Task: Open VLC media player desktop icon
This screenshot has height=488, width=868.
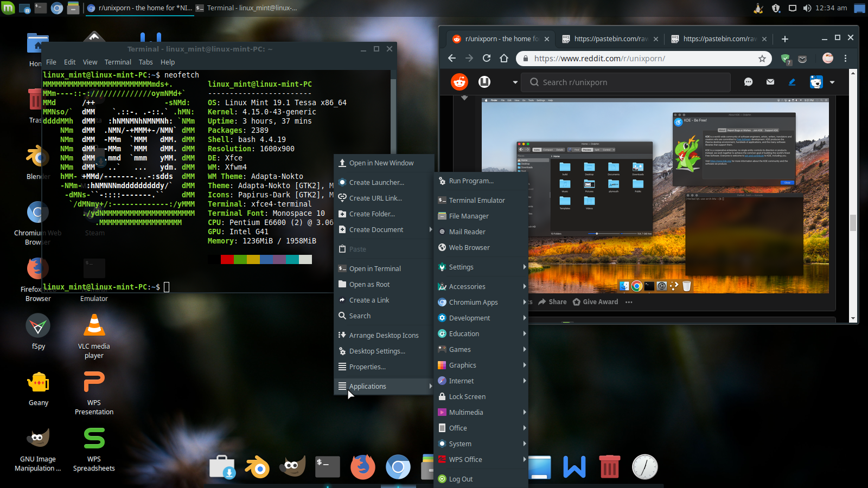Action: coord(94,326)
